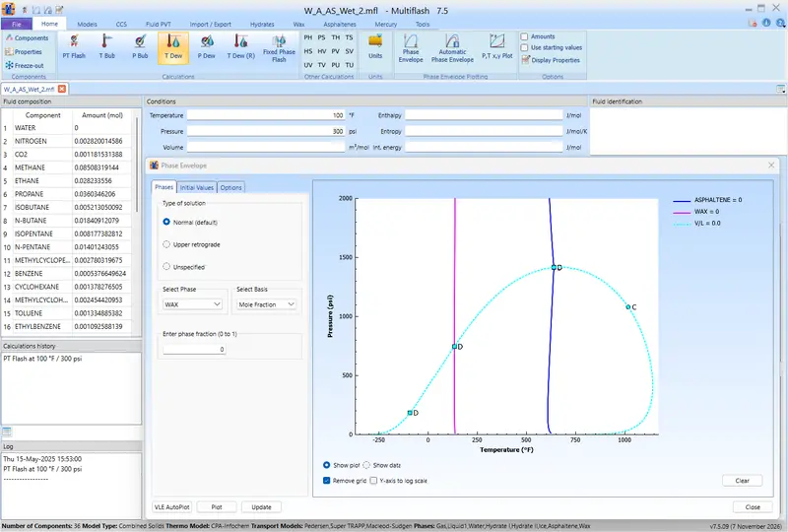Open the Select Phase WAX dropdown
Screen dimensions: 788x532
[x=193, y=305]
